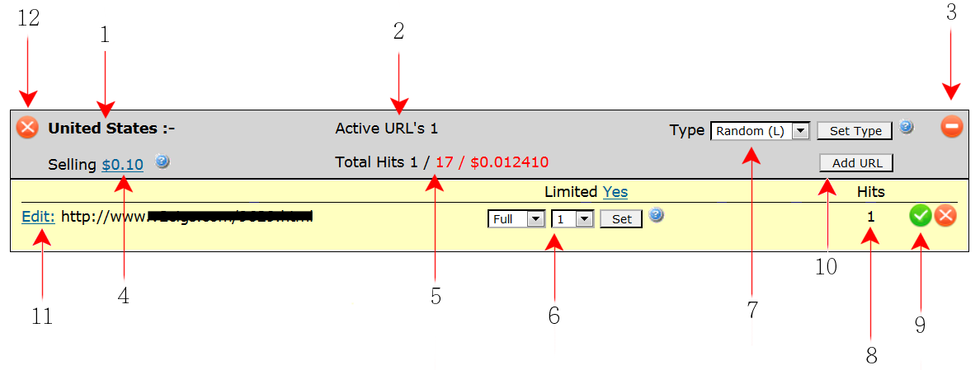Open the help icon beside the Set button
The image size is (980, 370).
click(x=656, y=215)
